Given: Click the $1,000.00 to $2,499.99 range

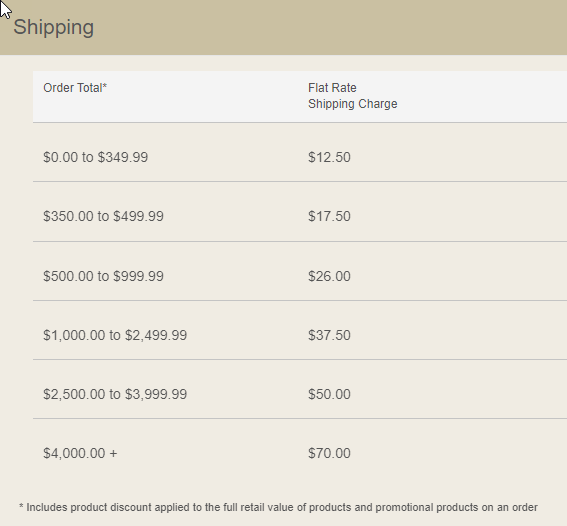Looking at the screenshot, I should [115, 335].
